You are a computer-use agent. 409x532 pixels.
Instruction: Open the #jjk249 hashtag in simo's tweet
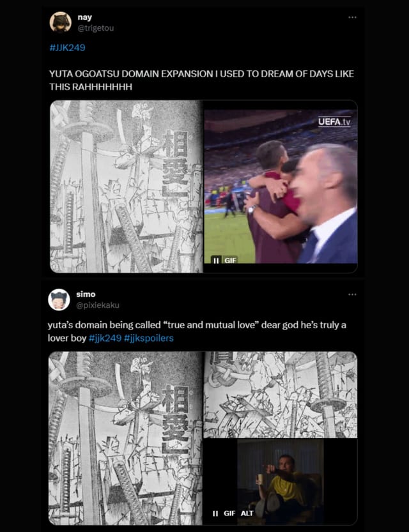pos(105,338)
